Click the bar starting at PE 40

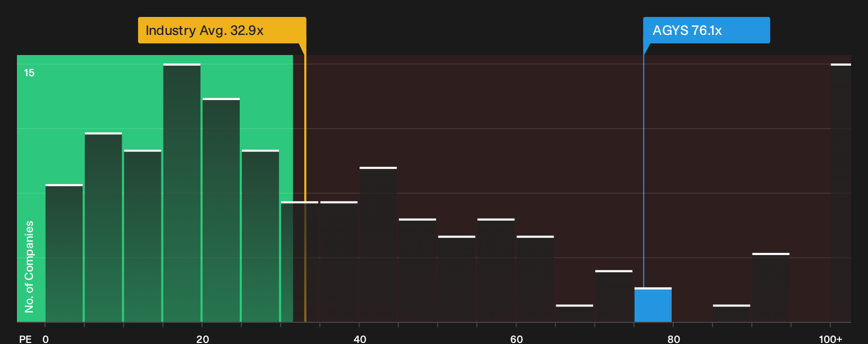[378, 245]
